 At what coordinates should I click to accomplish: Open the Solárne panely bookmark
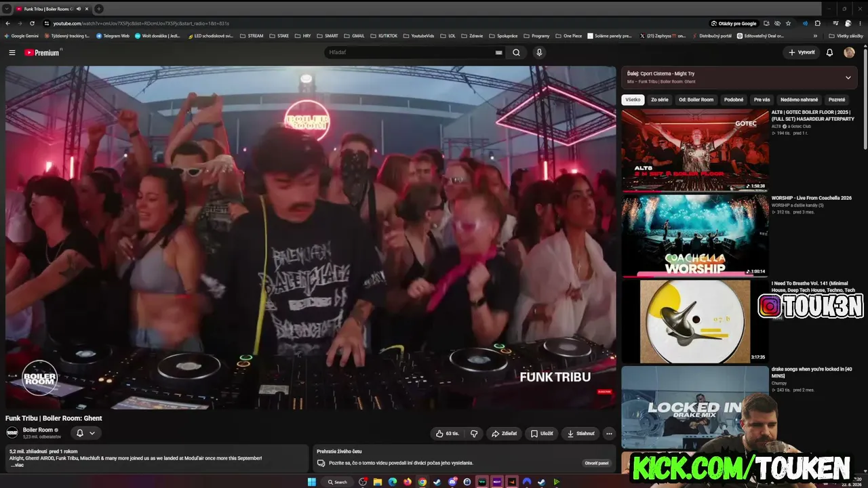[x=610, y=36]
